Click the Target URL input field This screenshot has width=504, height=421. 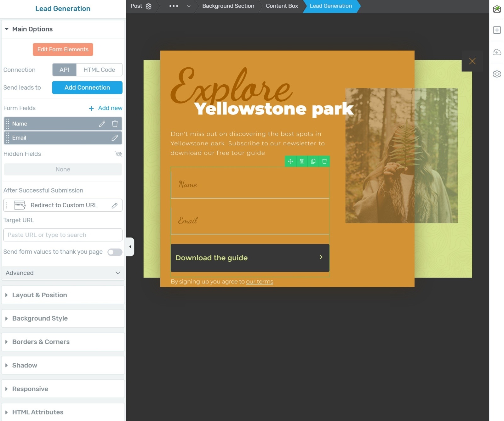tap(63, 235)
